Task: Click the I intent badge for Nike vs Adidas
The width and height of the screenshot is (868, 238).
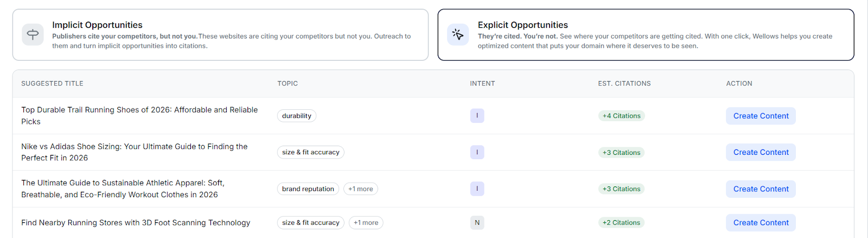Action: pyautogui.click(x=477, y=152)
